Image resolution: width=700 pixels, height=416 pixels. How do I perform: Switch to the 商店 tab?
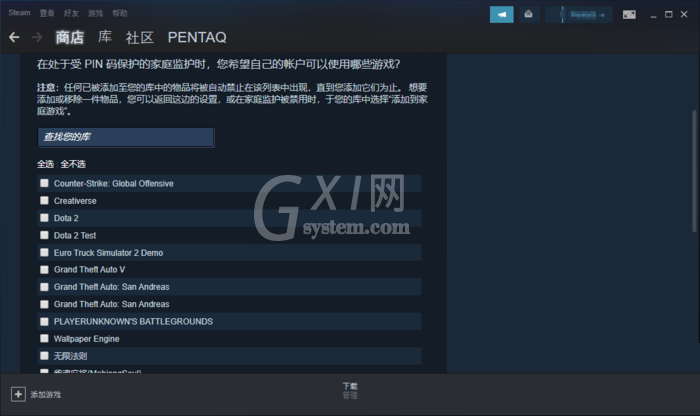70,37
